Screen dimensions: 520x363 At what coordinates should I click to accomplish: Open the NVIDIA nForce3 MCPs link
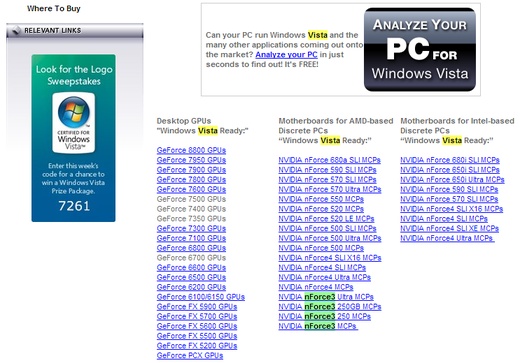(x=318, y=326)
